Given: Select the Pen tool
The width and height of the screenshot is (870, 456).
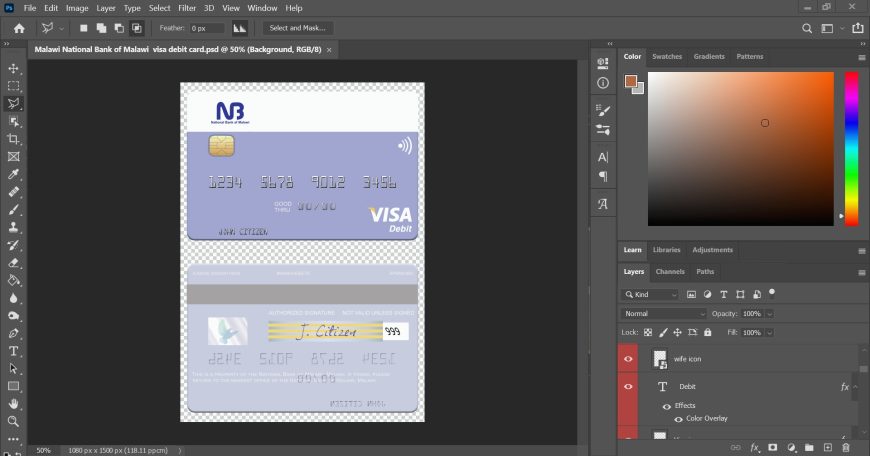Looking at the screenshot, I should (x=13, y=333).
